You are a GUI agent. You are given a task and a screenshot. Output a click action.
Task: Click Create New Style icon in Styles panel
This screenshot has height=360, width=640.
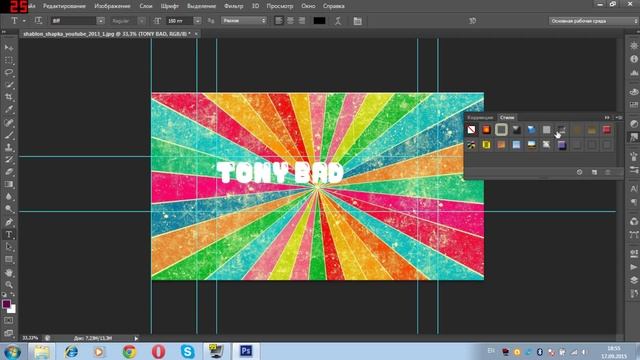click(x=594, y=172)
